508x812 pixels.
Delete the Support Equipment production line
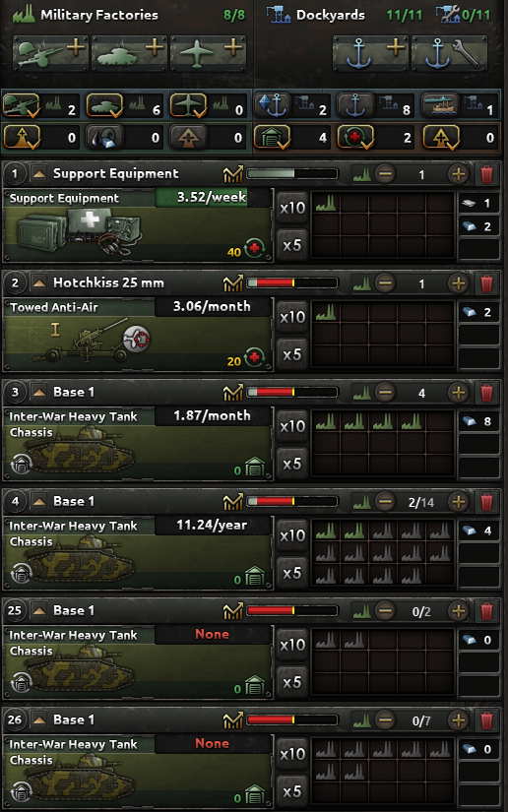coord(486,174)
